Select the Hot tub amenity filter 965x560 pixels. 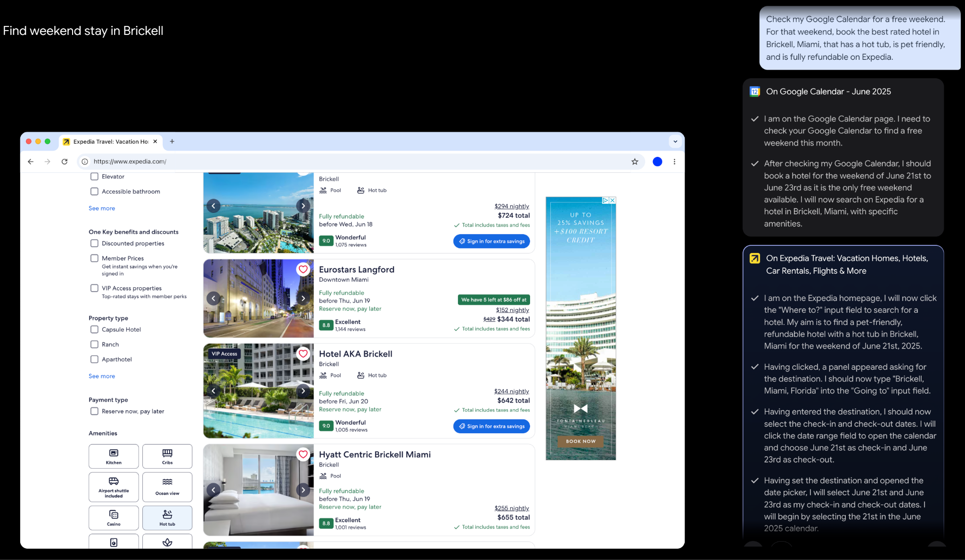167,518
